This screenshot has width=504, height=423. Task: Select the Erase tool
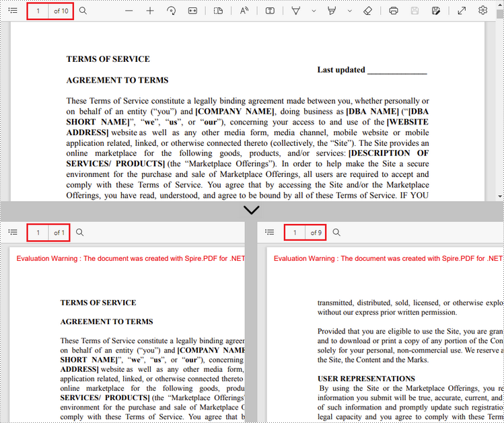coord(367,11)
